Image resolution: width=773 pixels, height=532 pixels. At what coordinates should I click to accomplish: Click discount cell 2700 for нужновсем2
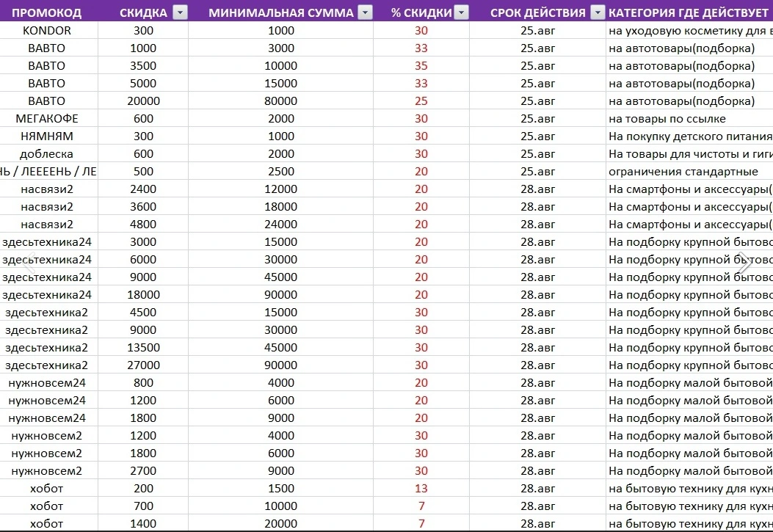pos(143,471)
